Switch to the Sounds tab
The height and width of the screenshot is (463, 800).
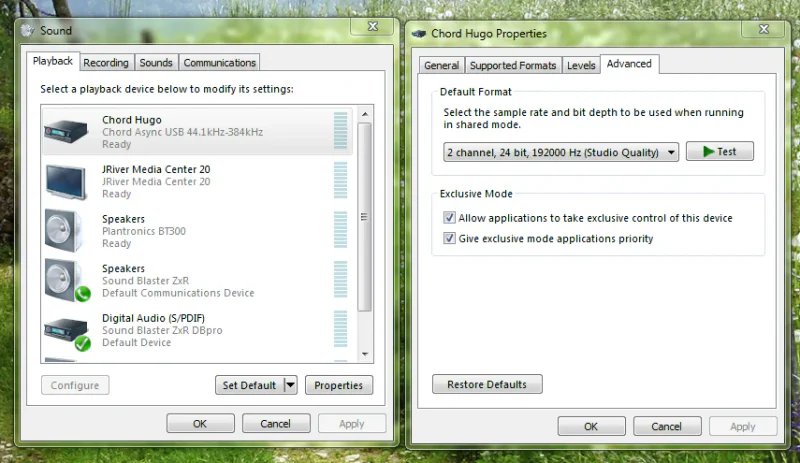(156, 63)
